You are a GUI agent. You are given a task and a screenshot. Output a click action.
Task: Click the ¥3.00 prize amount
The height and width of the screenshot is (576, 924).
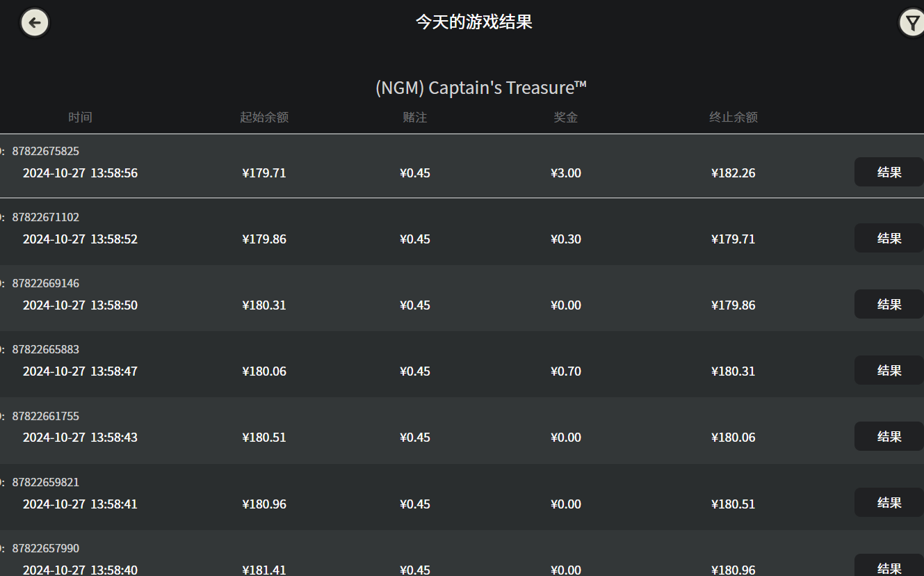(x=566, y=173)
